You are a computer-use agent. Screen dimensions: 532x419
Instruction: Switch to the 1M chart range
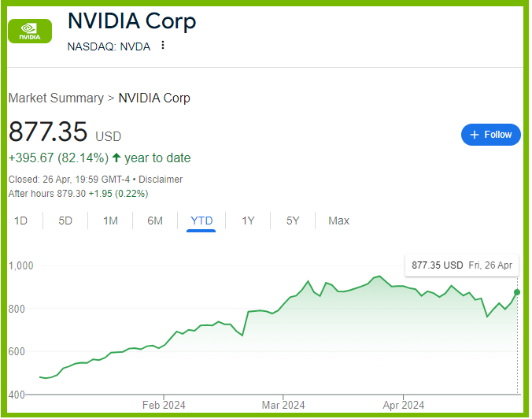[x=110, y=221]
